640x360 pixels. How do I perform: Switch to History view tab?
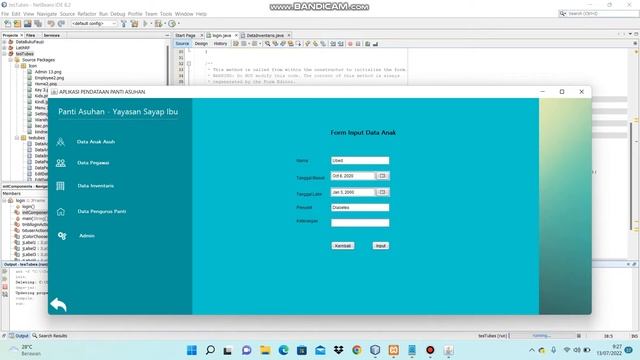tap(220, 44)
